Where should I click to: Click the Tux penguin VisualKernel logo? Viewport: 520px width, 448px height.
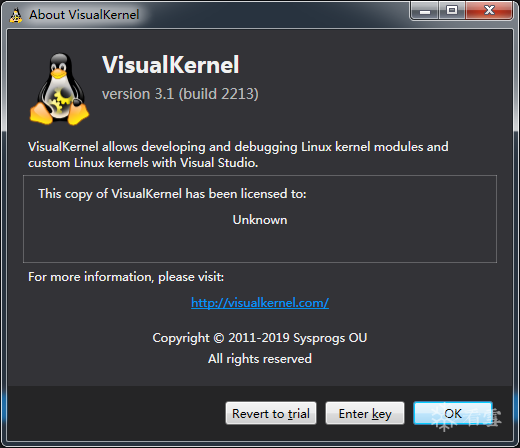pyautogui.click(x=59, y=89)
